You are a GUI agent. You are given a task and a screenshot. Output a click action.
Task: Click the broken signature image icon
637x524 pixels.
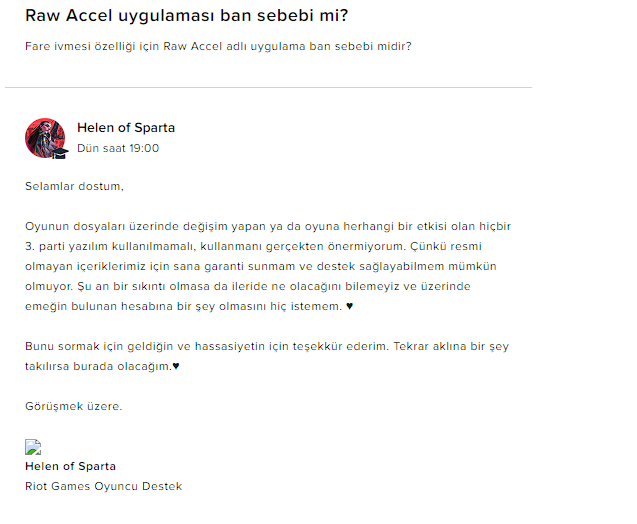[32, 448]
